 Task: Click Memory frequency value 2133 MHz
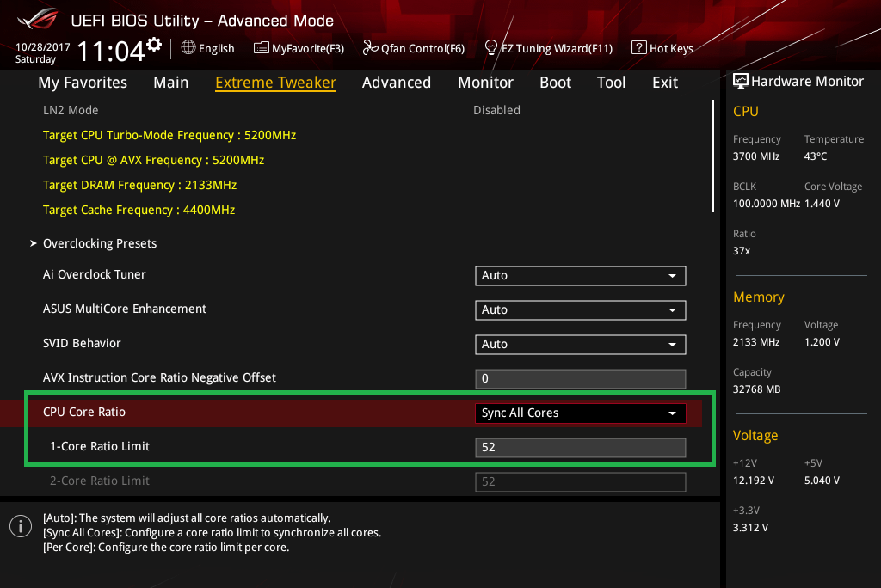756,341
